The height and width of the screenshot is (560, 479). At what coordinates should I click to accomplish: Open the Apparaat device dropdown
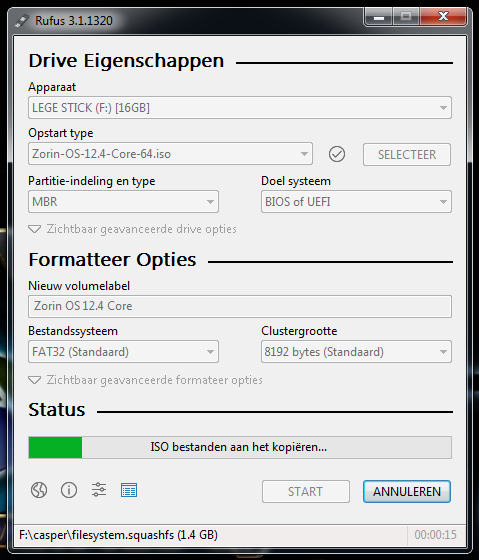240,108
